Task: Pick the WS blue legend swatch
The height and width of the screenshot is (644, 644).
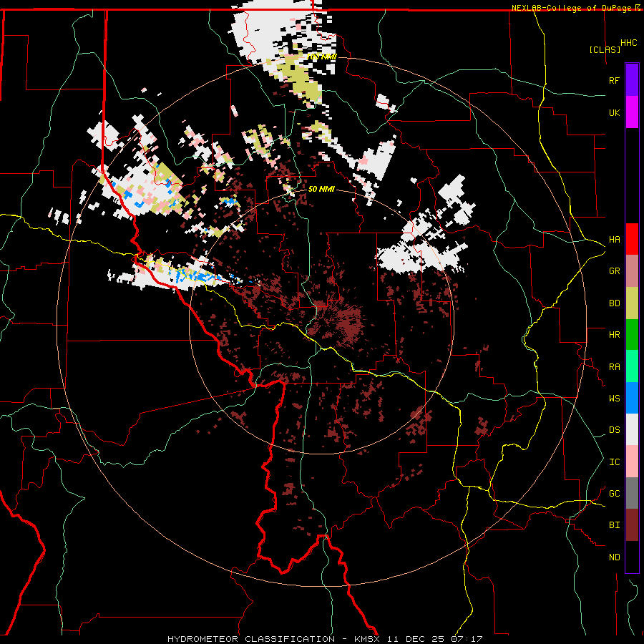Action: [x=632, y=398]
